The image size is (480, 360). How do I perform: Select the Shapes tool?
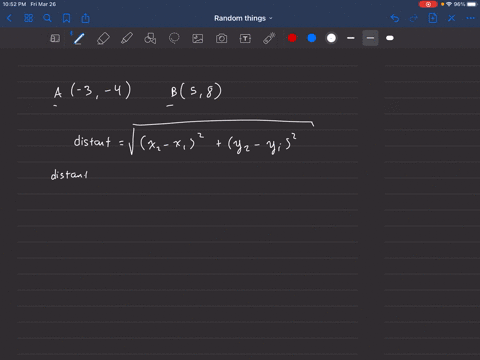(x=150, y=38)
